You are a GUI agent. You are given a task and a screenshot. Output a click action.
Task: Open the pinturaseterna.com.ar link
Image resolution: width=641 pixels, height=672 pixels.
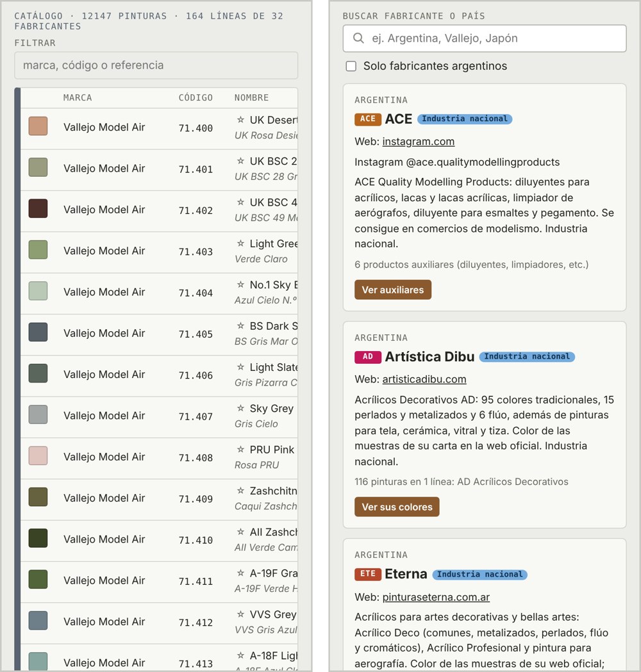pyautogui.click(x=436, y=597)
